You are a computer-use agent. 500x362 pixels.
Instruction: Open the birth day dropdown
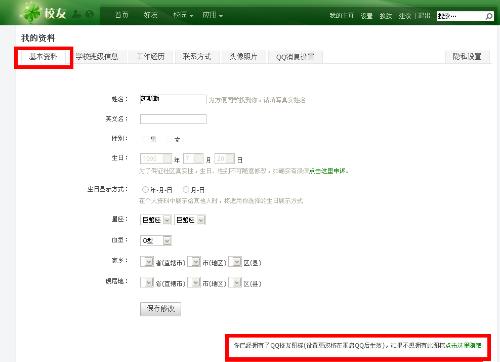click(225, 159)
